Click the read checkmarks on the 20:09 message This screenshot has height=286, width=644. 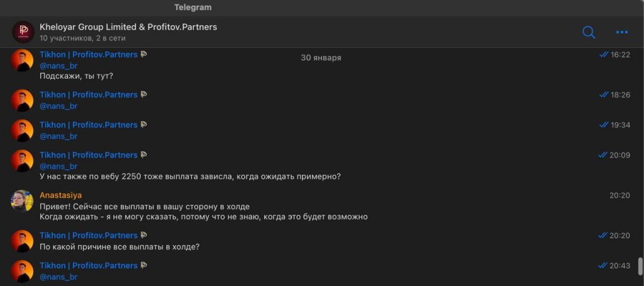pyautogui.click(x=604, y=155)
